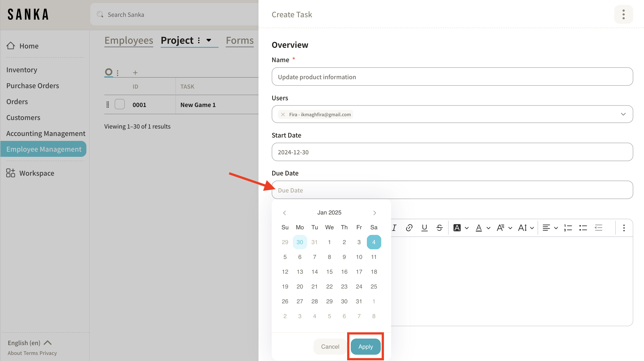This screenshot has width=644, height=361.
Task: Toggle italic formatting in editor
Action: (x=394, y=228)
